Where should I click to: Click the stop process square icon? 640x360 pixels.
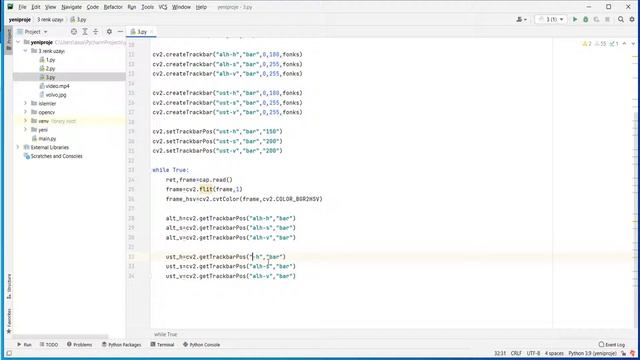coord(607,19)
